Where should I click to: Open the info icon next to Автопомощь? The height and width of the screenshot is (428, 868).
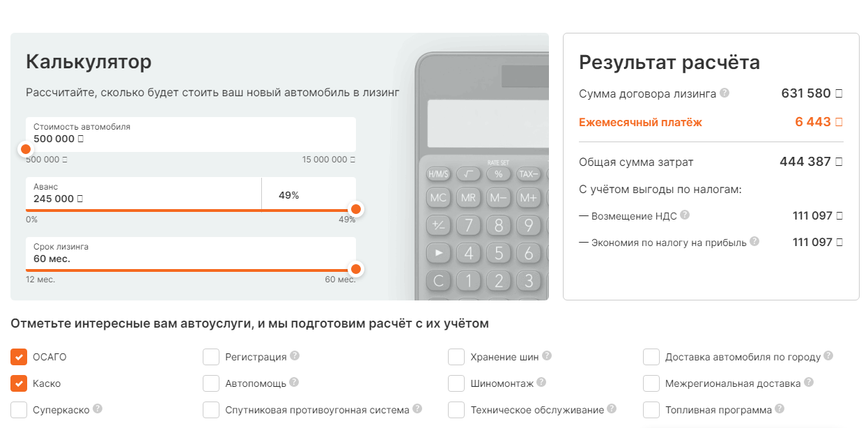294,383
